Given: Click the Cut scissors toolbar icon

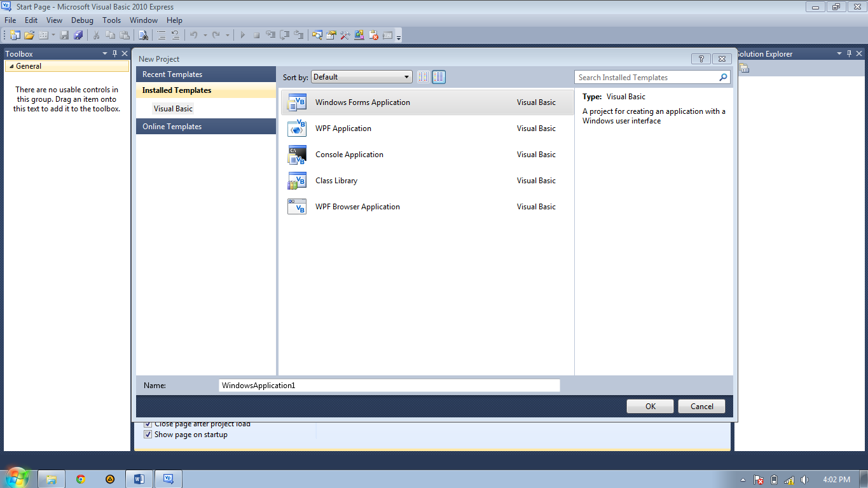Looking at the screenshot, I should (x=96, y=35).
